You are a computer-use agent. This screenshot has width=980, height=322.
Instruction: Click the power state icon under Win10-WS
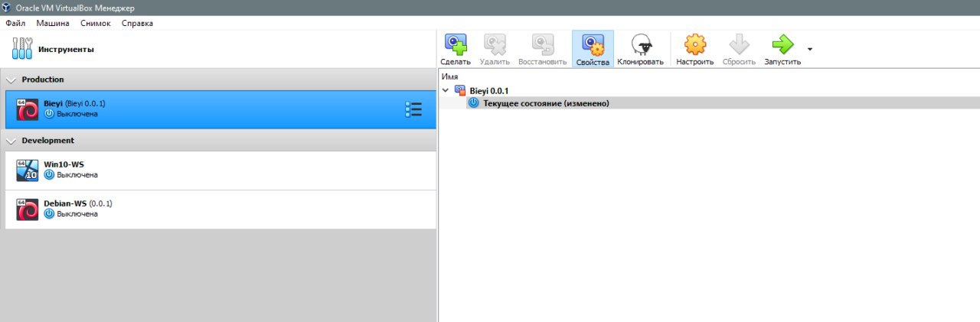[x=50, y=175]
